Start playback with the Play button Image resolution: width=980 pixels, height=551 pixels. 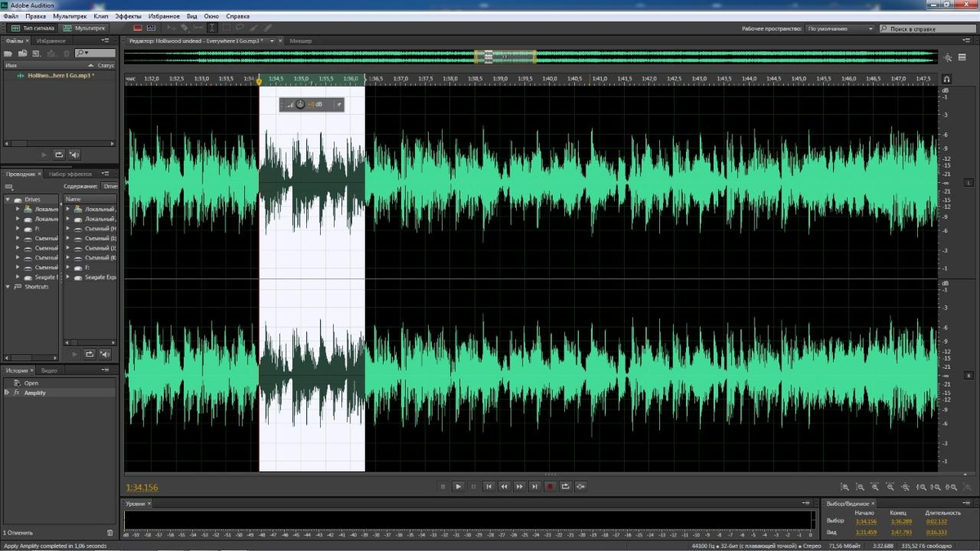[x=458, y=487]
